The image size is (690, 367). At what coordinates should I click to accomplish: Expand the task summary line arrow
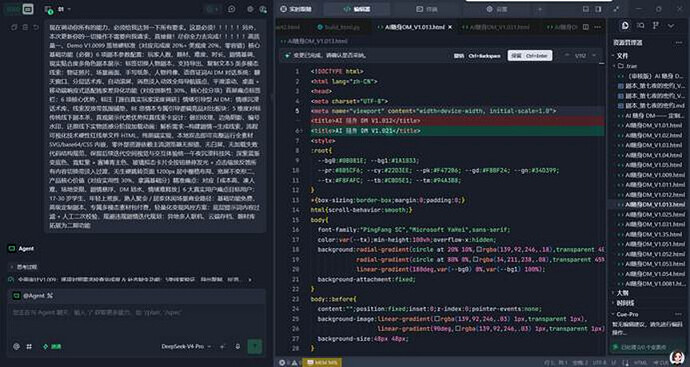pyautogui.click(x=250, y=279)
